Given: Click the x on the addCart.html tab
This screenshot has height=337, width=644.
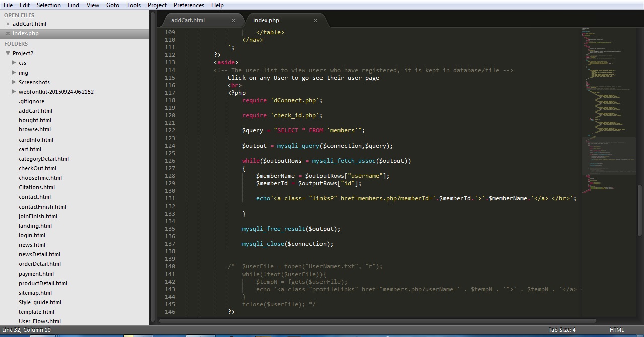Looking at the screenshot, I should (233, 20).
